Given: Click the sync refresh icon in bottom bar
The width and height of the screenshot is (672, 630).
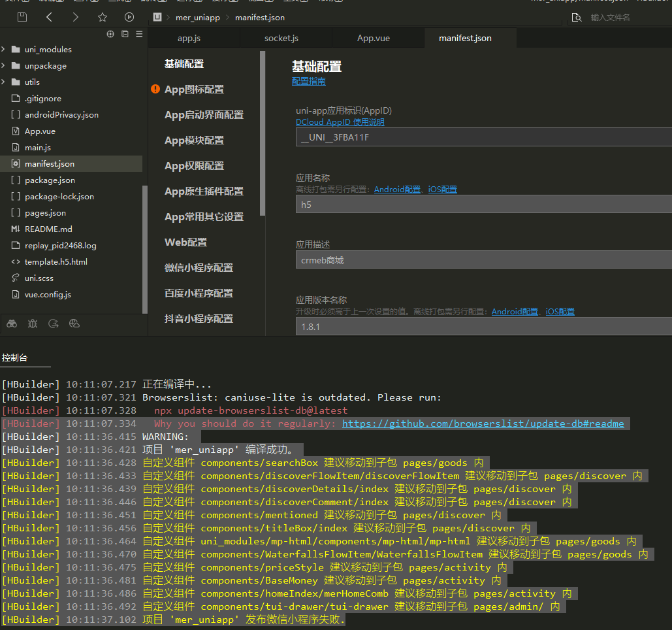Looking at the screenshot, I should (53, 323).
